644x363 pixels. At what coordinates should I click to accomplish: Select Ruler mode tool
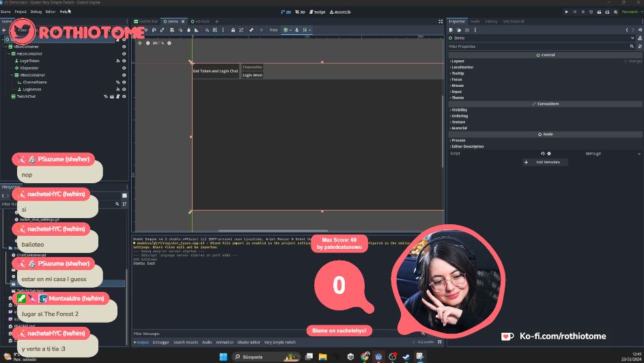pos(196,30)
